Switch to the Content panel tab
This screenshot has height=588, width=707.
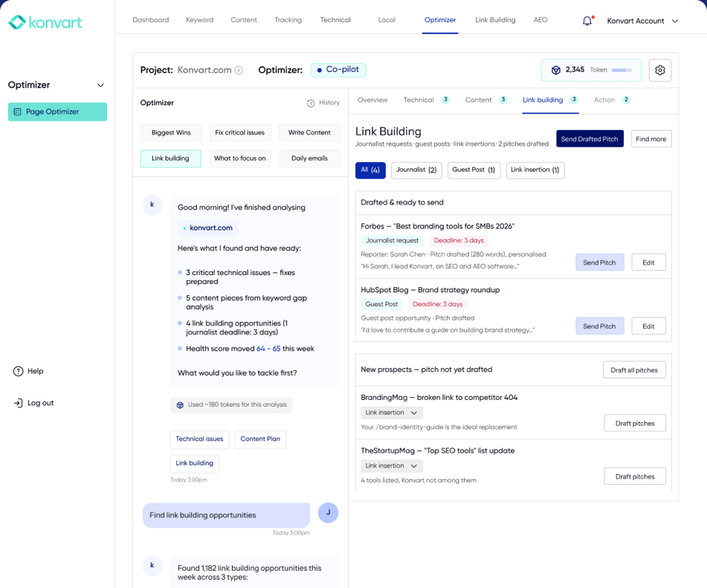point(486,100)
